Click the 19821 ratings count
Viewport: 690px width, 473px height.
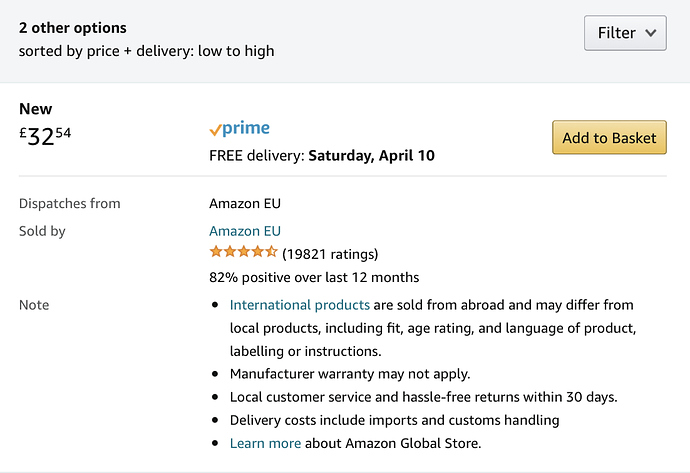[330, 254]
